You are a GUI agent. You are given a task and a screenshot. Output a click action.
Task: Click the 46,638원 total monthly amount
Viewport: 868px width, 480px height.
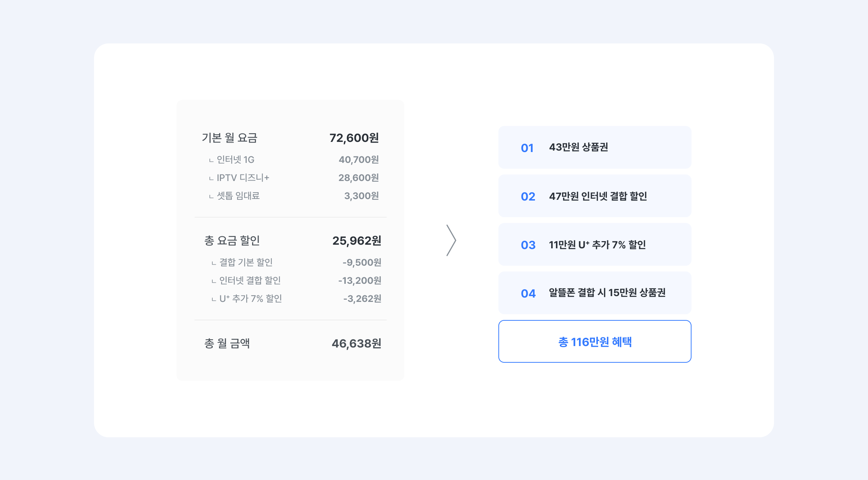point(356,344)
